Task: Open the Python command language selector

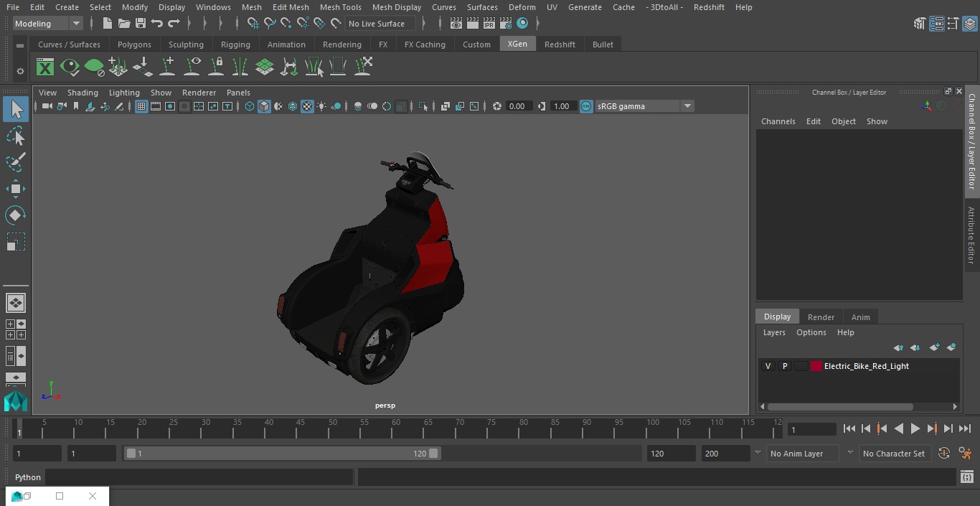Action: [28, 477]
